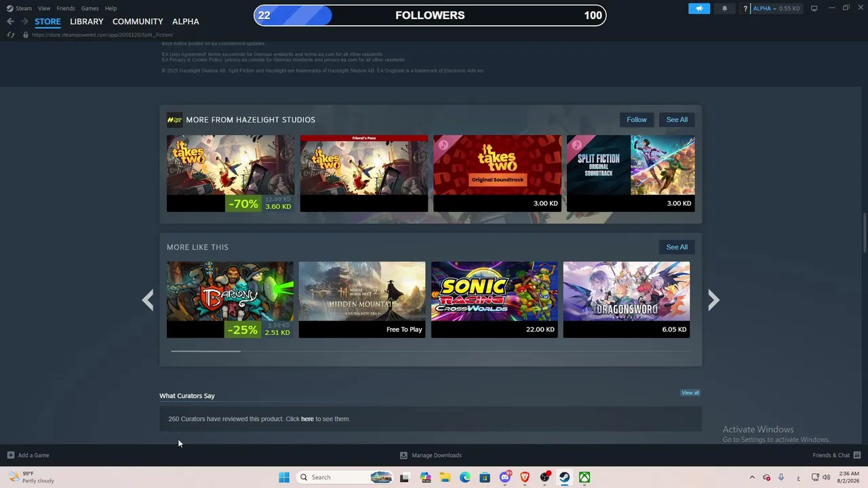The height and width of the screenshot is (488, 868).
Task: Open the Steam announcements megaphone button
Action: pos(700,8)
